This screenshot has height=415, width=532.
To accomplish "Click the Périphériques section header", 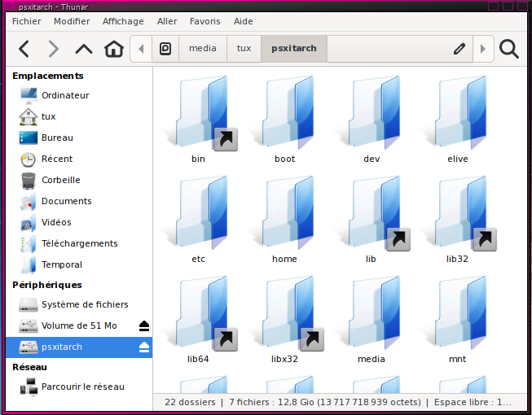I will [x=47, y=285].
